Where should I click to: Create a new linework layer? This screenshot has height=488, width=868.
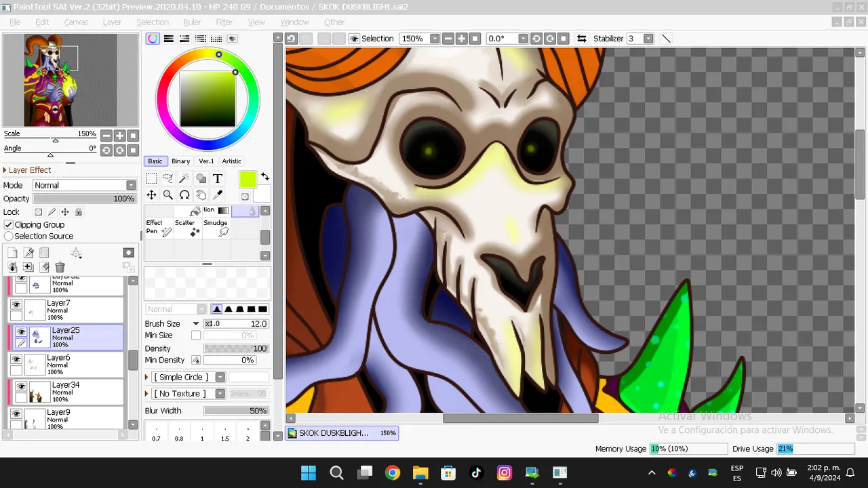[29, 253]
